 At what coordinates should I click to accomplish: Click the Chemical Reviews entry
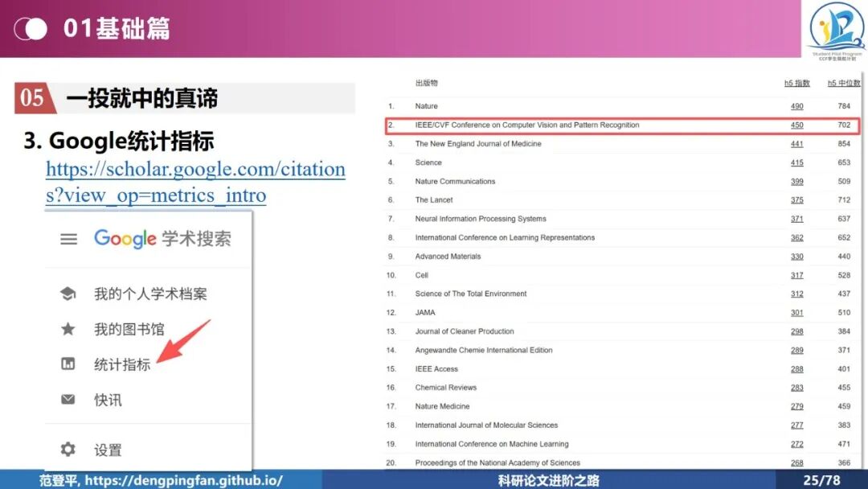click(445, 388)
